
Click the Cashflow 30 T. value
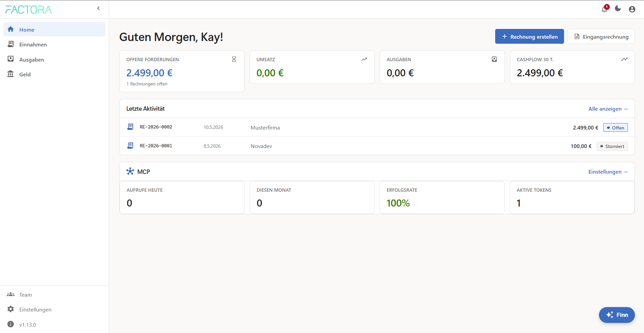click(540, 73)
